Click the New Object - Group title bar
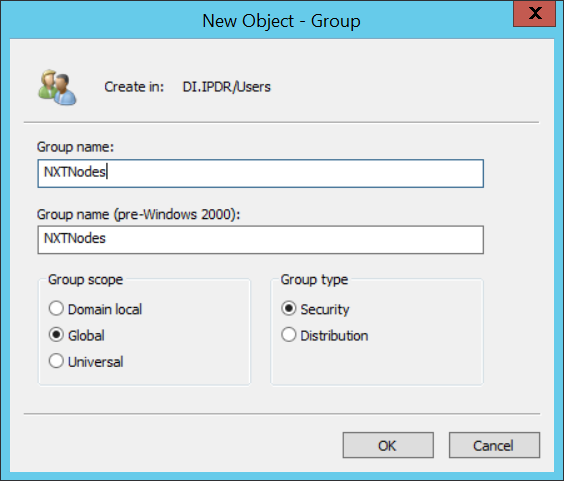The width and height of the screenshot is (564, 481). coord(281,21)
